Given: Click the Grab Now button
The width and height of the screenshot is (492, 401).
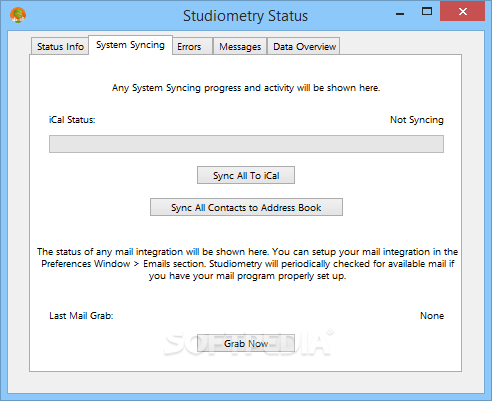Looking at the screenshot, I should [246, 343].
